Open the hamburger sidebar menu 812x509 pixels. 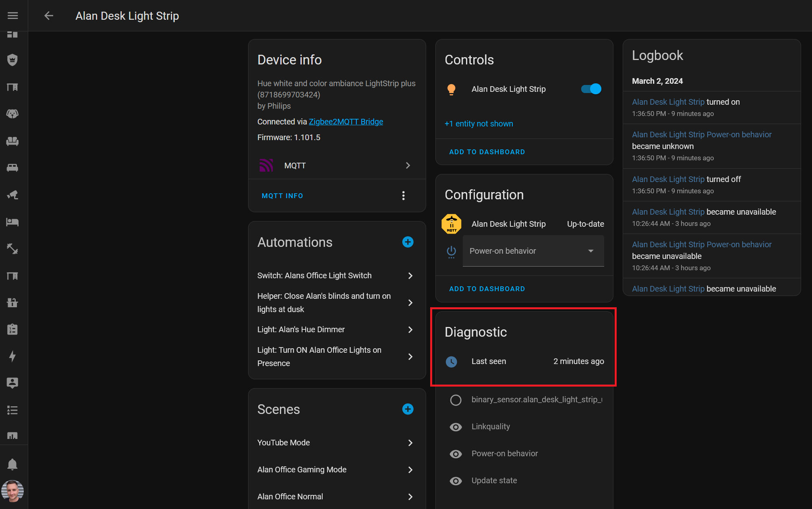pyautogui.click(x=12, y=16)
